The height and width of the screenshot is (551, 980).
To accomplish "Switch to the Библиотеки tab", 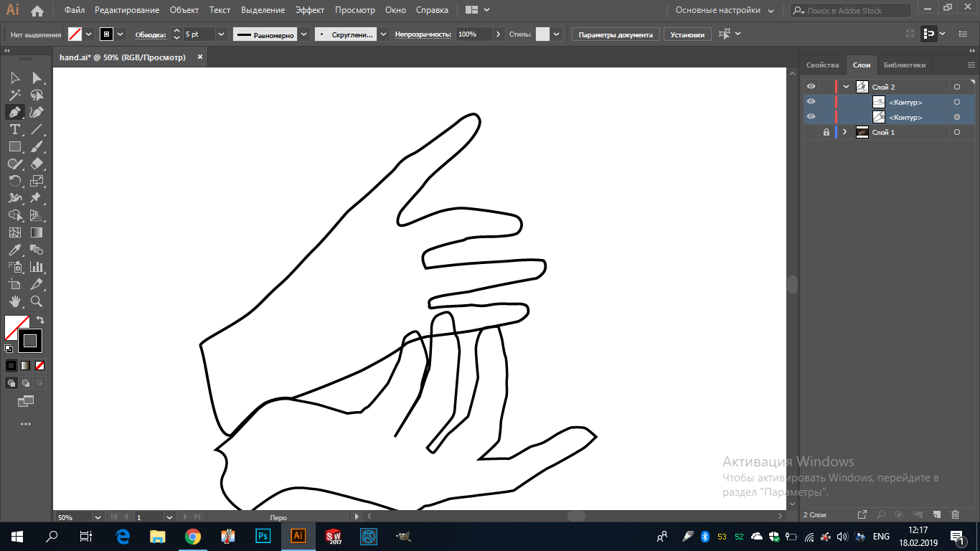I will [904, 65].
